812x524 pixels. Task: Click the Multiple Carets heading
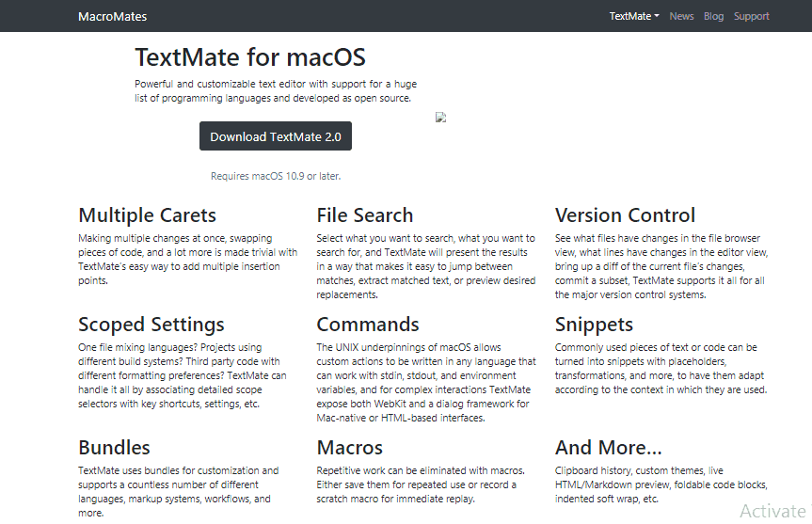pyautogui.click(x=147, y=215)
